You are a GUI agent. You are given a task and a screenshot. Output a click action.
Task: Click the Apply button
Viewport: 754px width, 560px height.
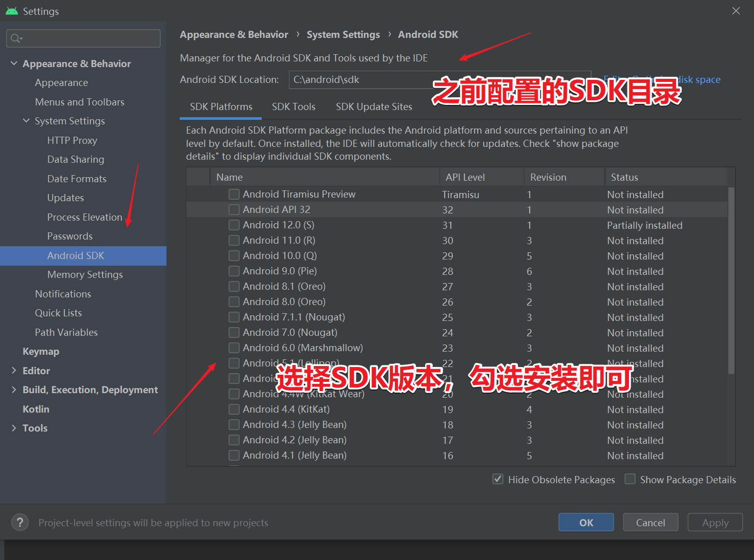click(x=715, y=522)
